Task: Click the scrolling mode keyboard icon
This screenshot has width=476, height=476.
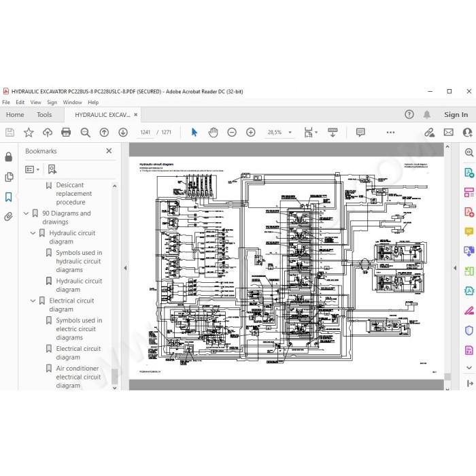Action: (x=333, y=133)
